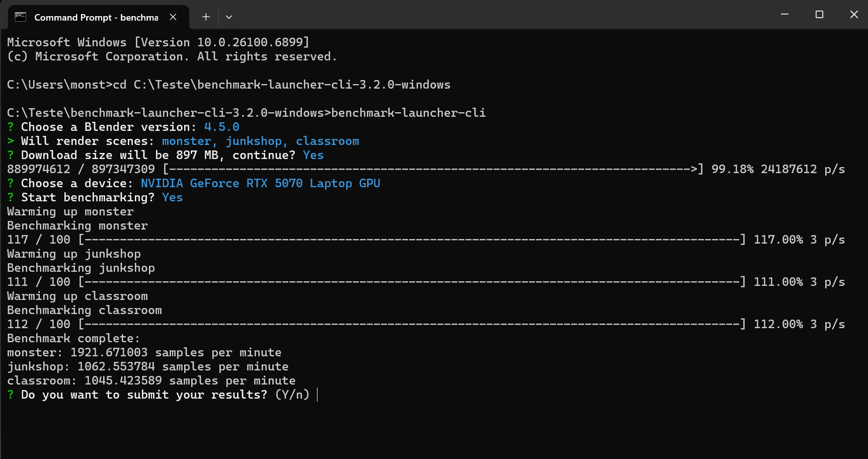Click the "Benchmark complete:" line

click(73, 339)
